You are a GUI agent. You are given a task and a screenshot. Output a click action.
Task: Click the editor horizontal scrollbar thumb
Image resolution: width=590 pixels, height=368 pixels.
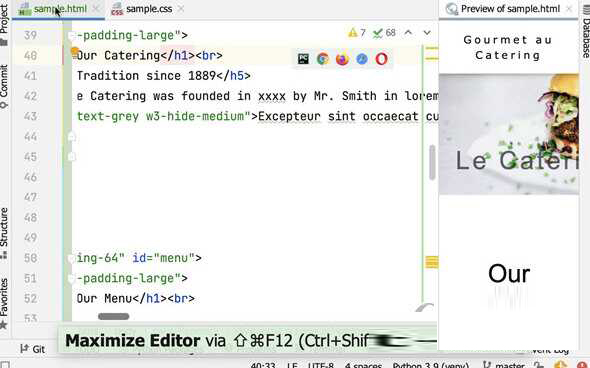[113, 316]
